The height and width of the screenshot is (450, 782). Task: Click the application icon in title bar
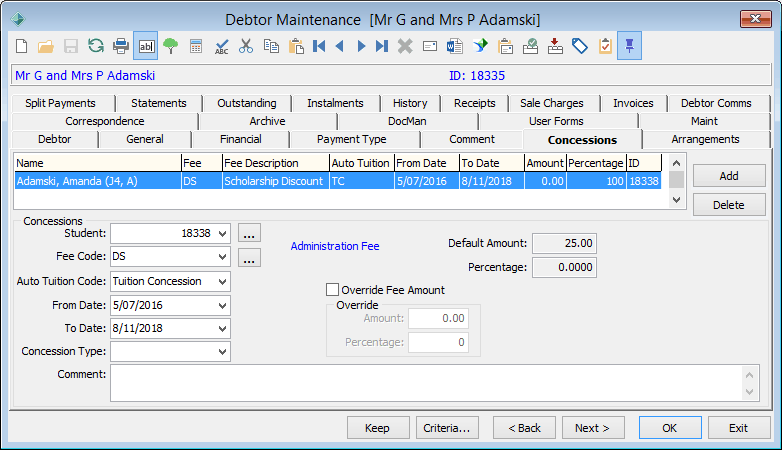click(x=18, y=19)
